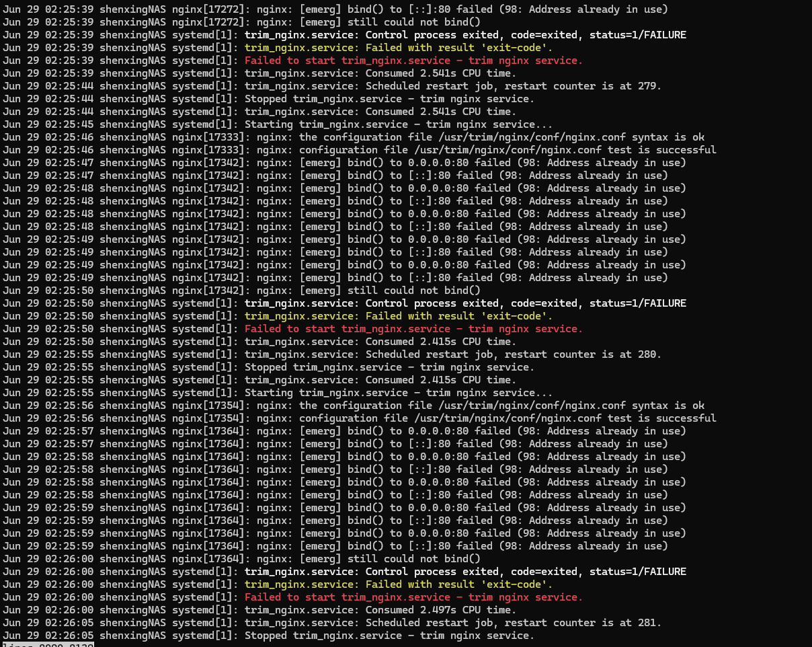Click nginx[17333] 'nginx.conf syntax is ok' line

[x=354, y=137]
